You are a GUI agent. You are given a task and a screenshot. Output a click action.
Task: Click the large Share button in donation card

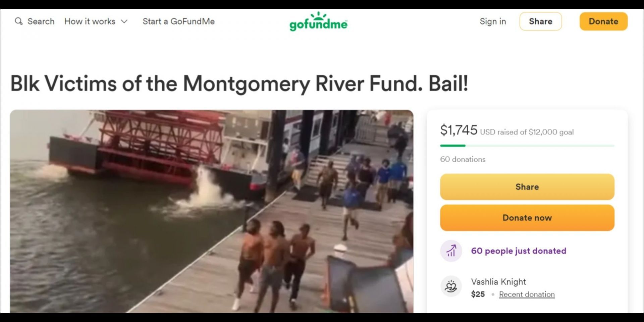(527, 187)
